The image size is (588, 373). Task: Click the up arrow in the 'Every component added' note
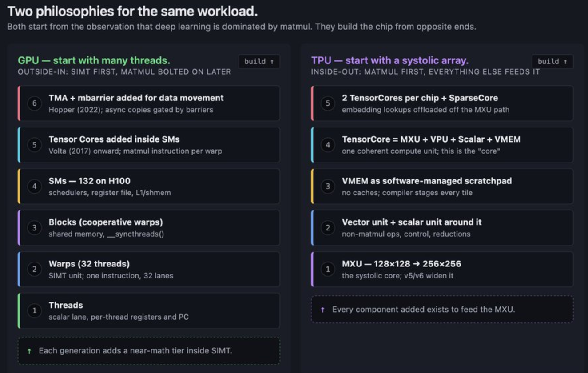(x=323, y=310)
